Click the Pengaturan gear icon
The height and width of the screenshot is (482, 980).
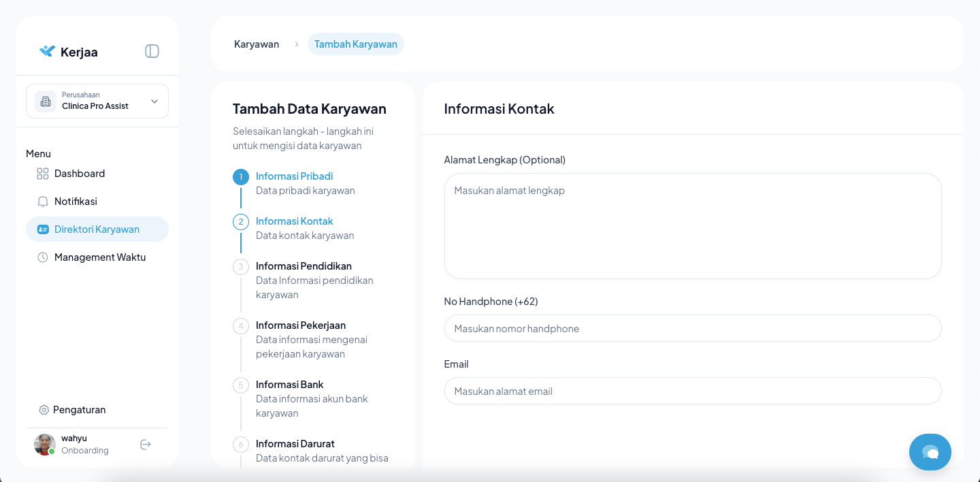[44, 410]
